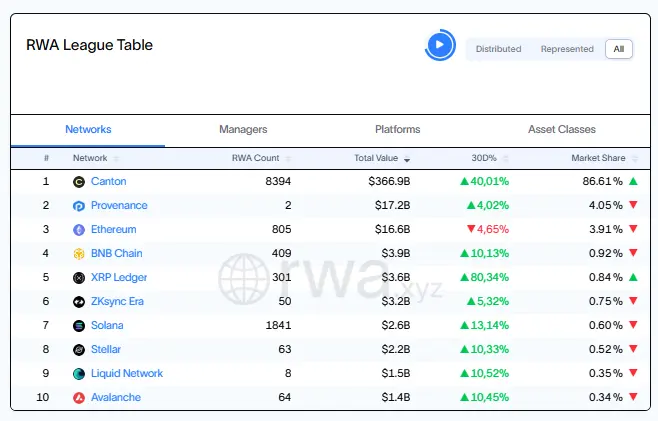Image resolution: width=658 pixels, height=421 pixels.
Task: Click the Stellar logo icon
Action: coord(79,350)
